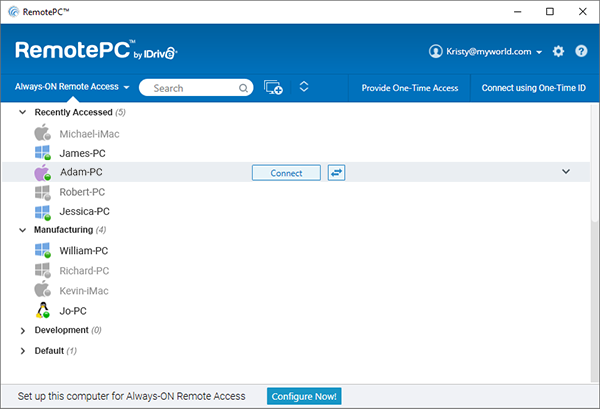Select William-PC in the list
600x409 pixels.
[x=84, y=251]
